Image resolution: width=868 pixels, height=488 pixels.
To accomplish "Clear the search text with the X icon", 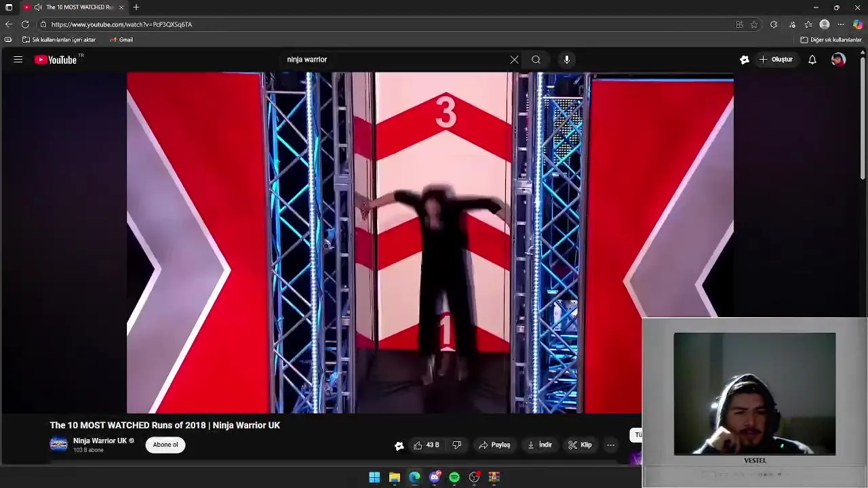I will pos(515,60).
